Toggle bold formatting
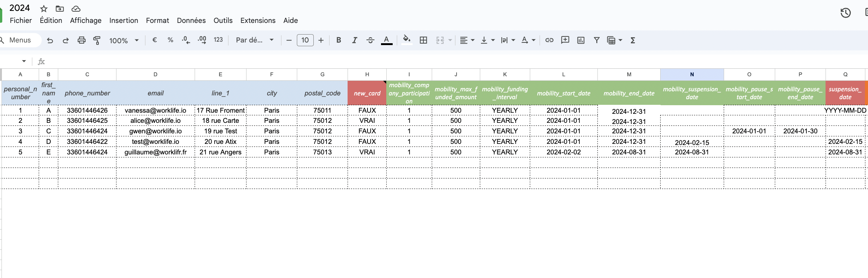868x278 pixels. coord(339,40)
